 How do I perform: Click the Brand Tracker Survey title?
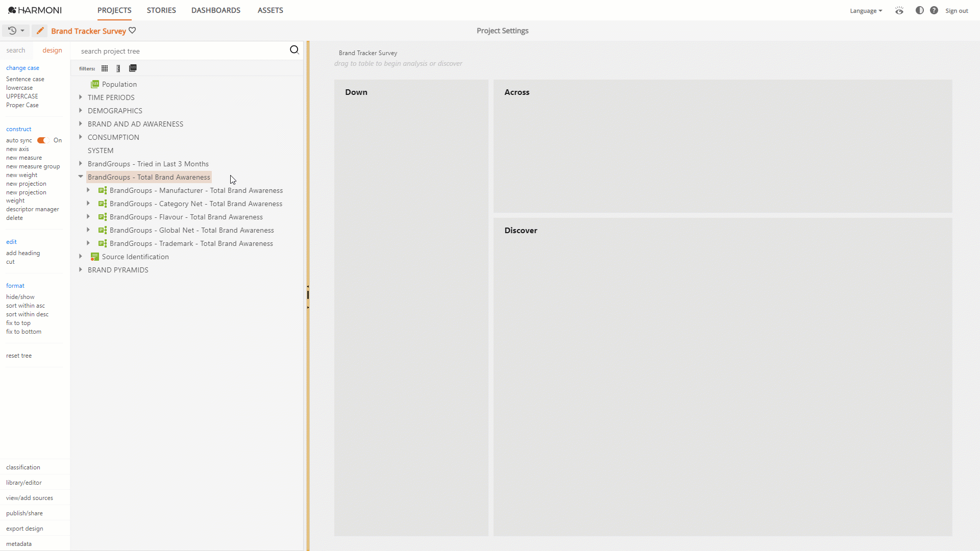[88, 31]
